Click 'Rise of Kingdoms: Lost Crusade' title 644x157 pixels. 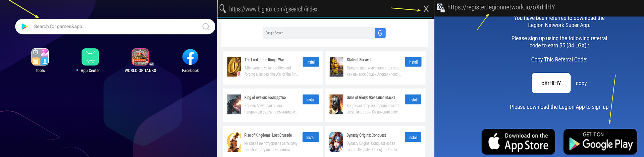[268, 135]
